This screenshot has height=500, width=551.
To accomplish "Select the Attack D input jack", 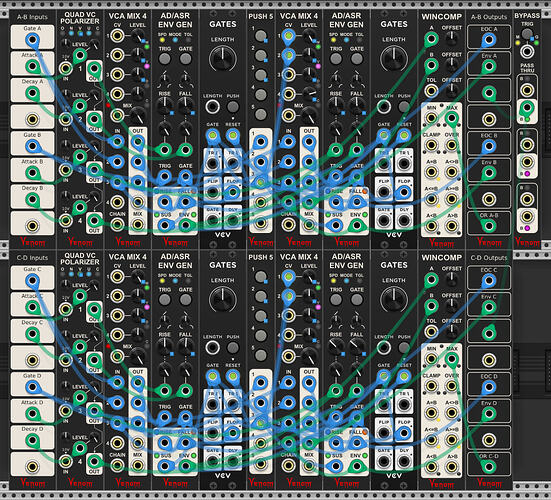I will point(32,413).
